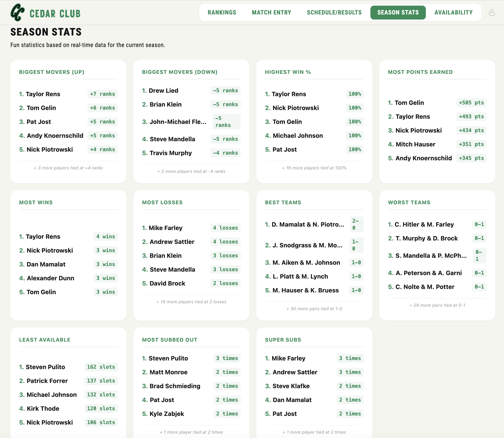Click the lock icon in header
The image size is (504, 438).
492,13
